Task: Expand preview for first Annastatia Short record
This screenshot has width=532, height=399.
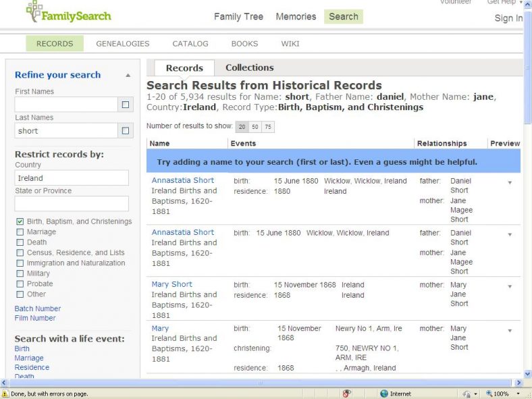Action: point(510,183)
